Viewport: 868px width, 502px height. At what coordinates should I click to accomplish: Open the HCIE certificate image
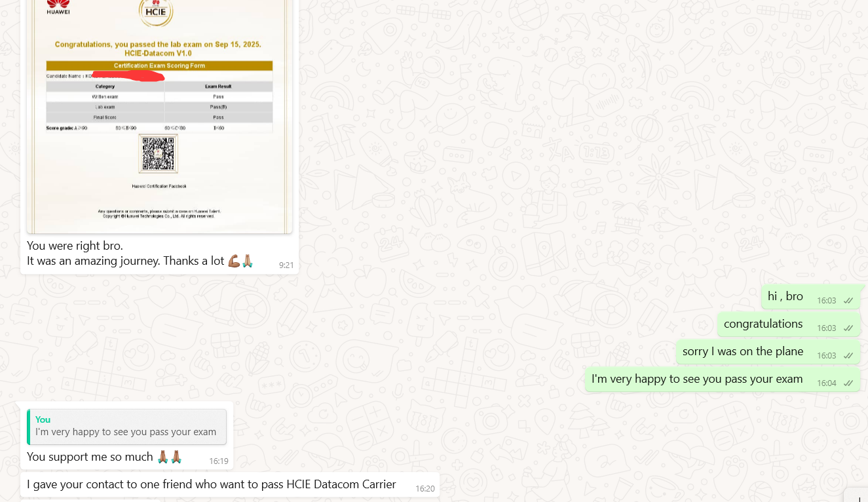[159, 118]
